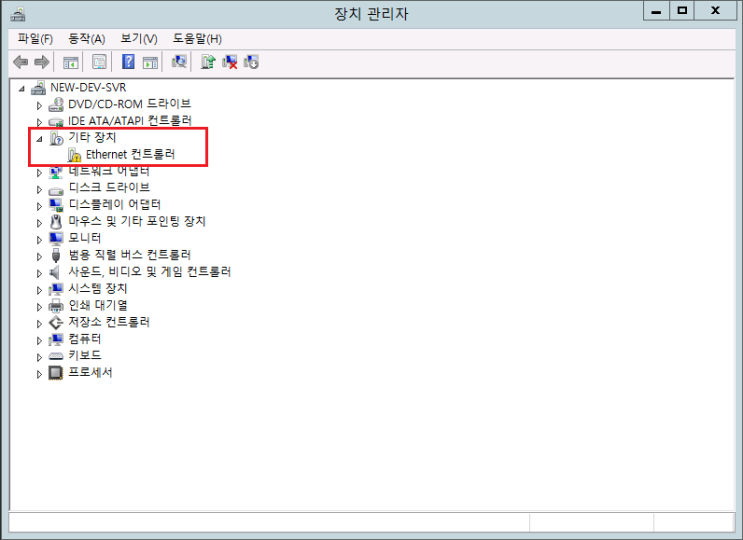The width and height of the screenshot is (743, 540).
Task: Expand the DVD/CD-ROM 드라이브 node
Action: pos(39,105)
